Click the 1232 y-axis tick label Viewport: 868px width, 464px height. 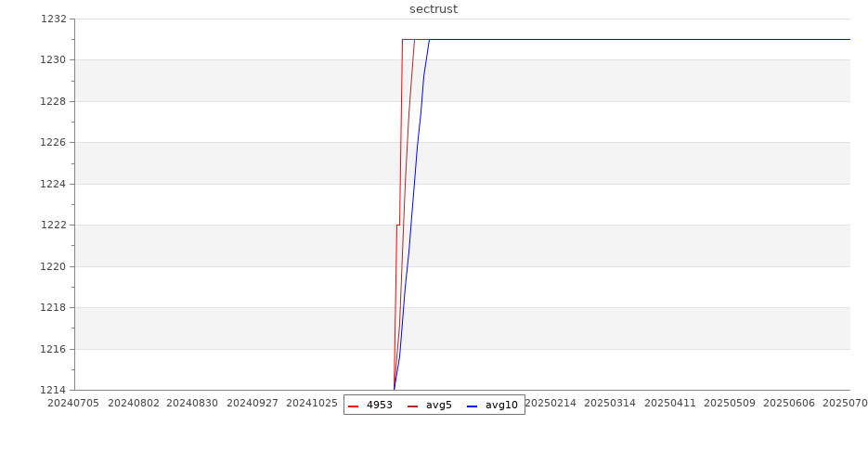[x=53, y=19]
